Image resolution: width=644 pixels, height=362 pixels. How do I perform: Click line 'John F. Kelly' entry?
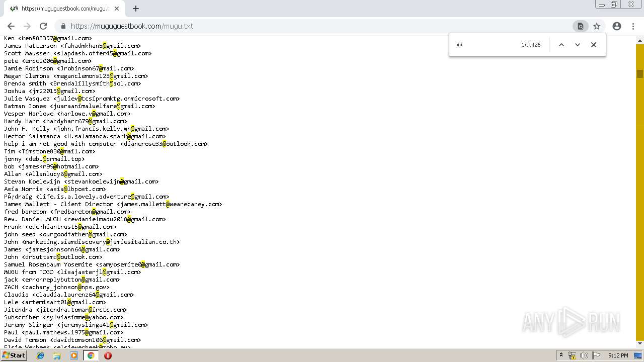click(x=87, y=129)
